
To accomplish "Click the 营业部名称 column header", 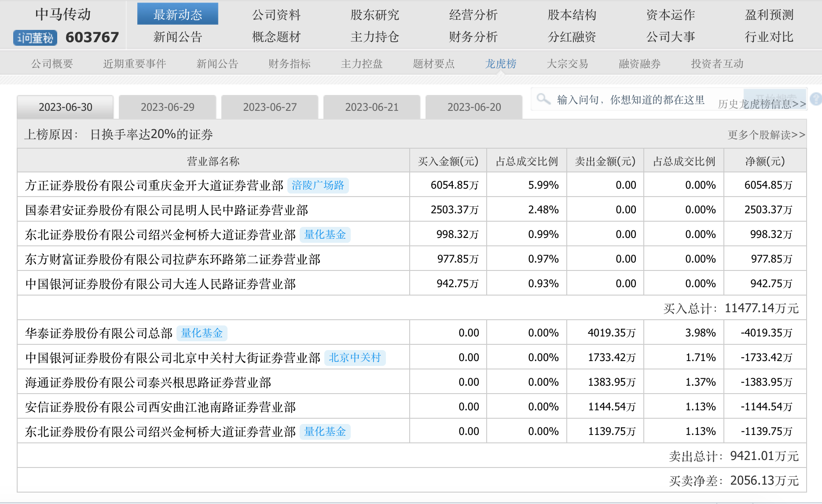I will point(213,161).
